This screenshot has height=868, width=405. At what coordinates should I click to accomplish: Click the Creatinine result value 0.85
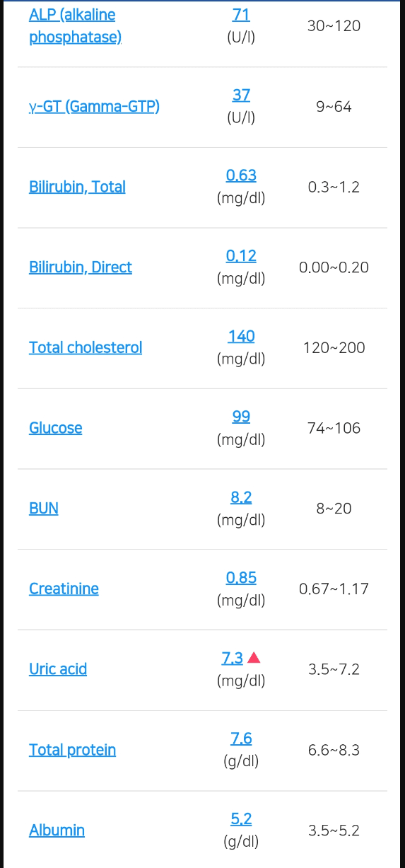(241, 578)
